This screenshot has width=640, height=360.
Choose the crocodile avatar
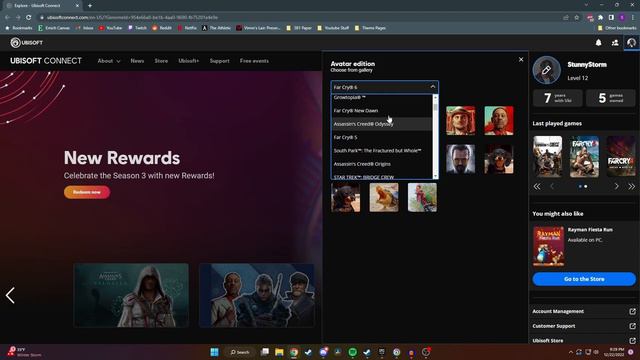(x=384, y=197)
